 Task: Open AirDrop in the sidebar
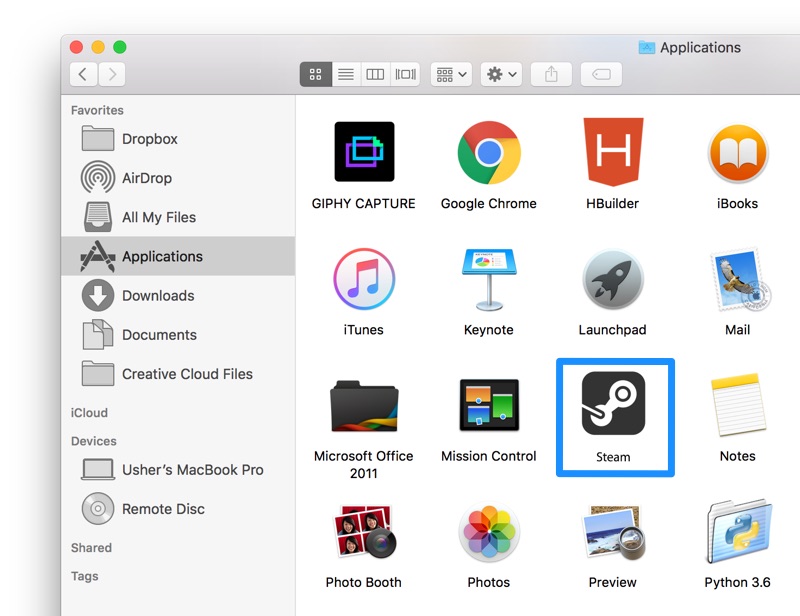pos(178,178)
